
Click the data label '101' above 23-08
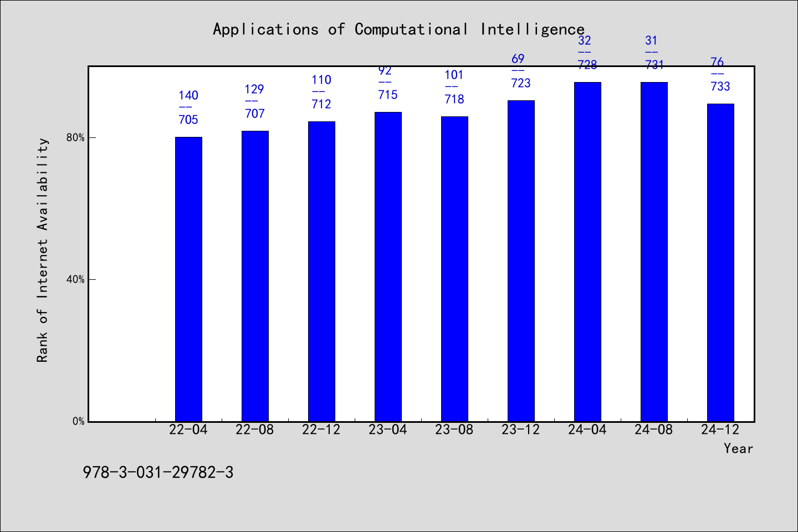pyautogui.click(x=454, y=75)
